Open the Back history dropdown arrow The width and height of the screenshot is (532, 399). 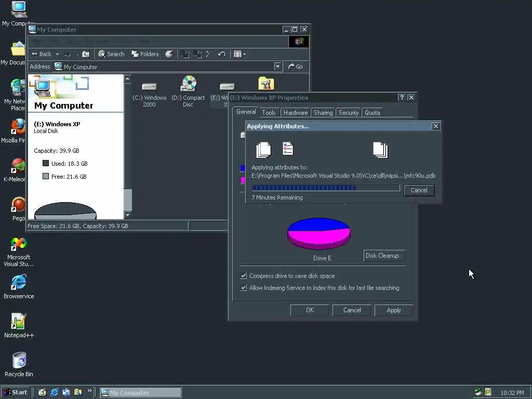(x=57, y=54)
